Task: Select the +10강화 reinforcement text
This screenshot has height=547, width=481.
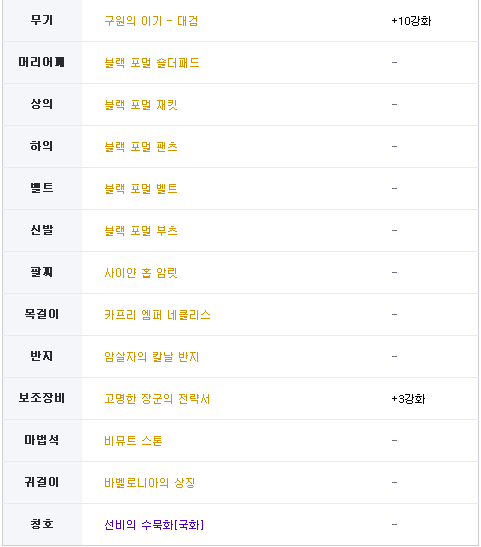Action: coord(411,21)
